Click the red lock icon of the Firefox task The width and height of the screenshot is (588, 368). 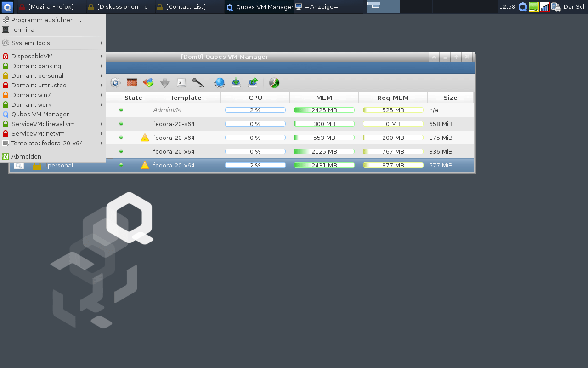click(x=22, y=7)
